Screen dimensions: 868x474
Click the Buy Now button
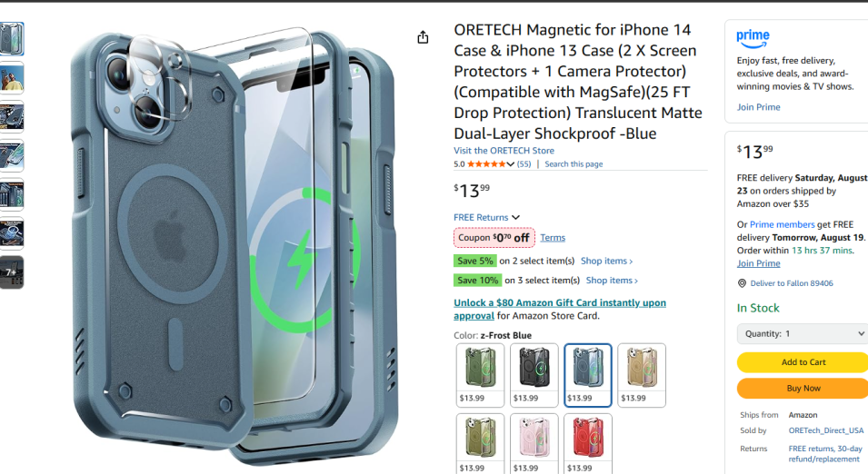pyautogui.click(x=803, y=389)
